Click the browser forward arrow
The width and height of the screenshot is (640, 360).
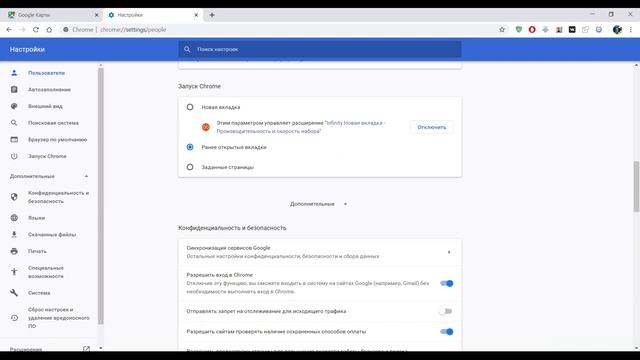coord(22,29)
